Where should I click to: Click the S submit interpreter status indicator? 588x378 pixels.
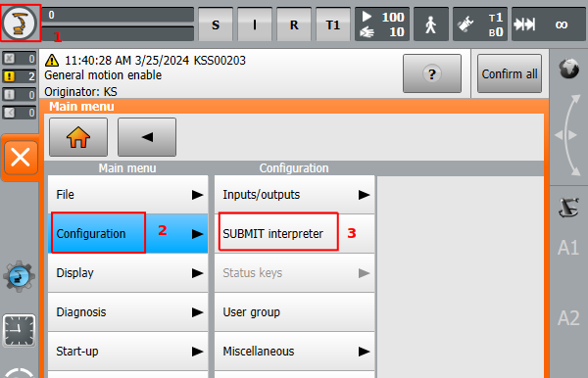click(216, 24)
